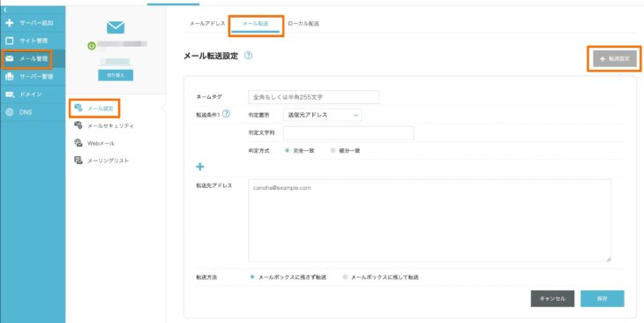Click the DNS globe icon
Screen dimensions: 644x323
click(x=10, y=112)
